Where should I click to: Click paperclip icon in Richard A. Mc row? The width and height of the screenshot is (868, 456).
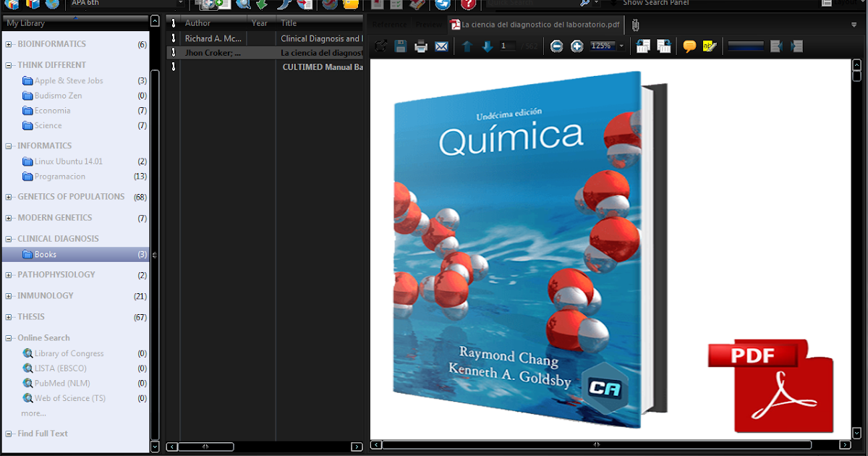click(174, 38)
